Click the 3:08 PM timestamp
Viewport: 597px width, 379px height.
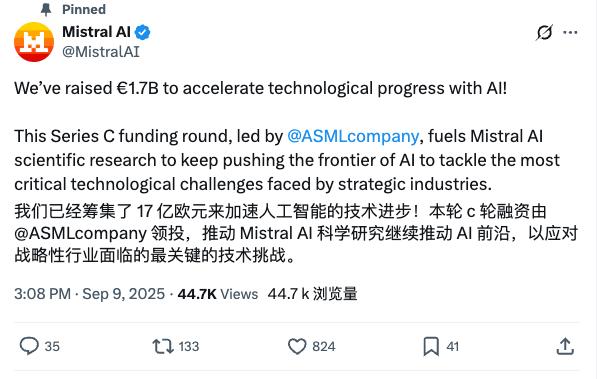coord(43,294)
